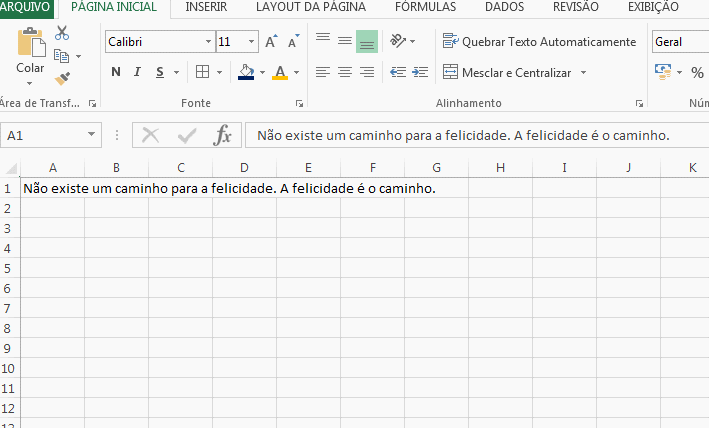Image resolution: width=709 pixels, height=428 pixels.
Task: Open the ARQUIVO file menu
Action: 26,7
